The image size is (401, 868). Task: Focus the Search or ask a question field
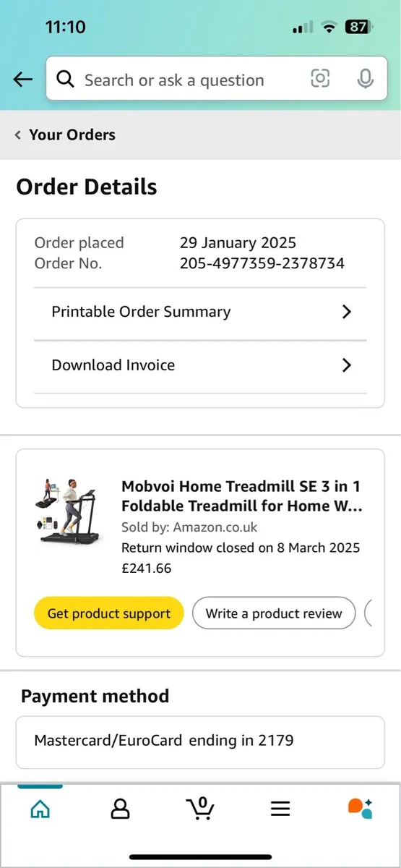tap(189, 80)
